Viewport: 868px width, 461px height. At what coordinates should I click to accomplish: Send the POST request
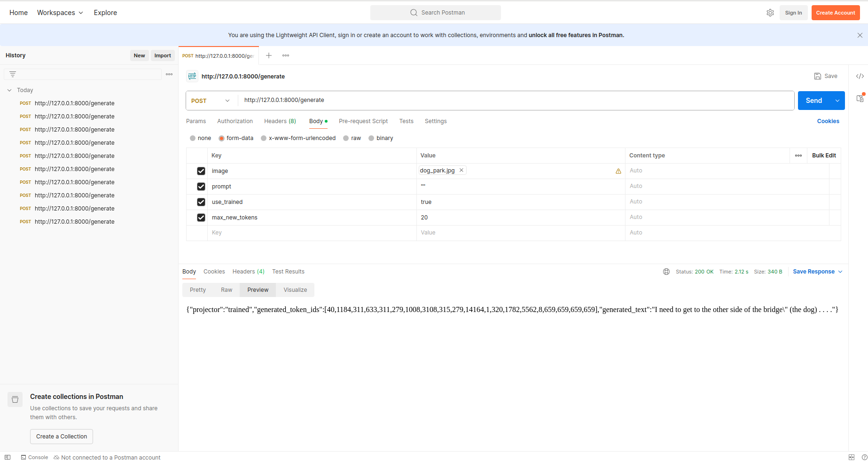(814, 101)
